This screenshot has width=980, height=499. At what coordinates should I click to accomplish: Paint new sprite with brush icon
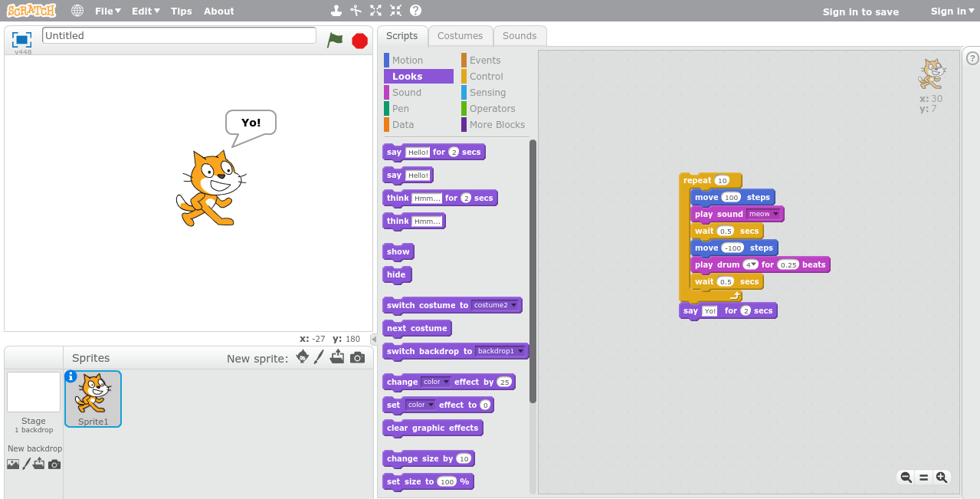(x=319, y=357)
